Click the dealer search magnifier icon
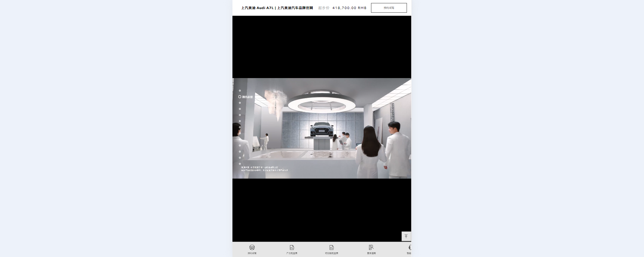This screenshot has width=644, height=257. click(x=371, y=247)
